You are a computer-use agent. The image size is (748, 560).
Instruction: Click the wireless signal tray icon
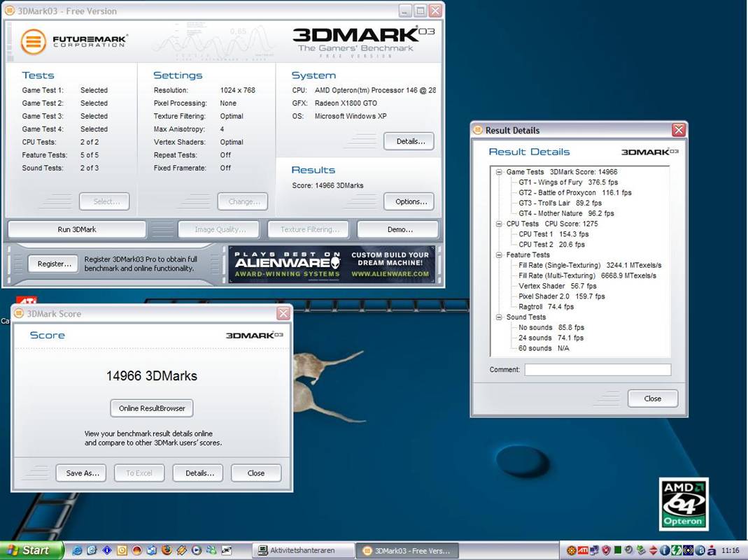[689, 550]
